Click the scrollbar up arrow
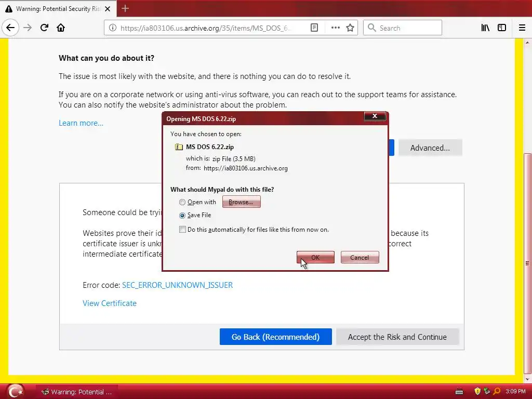This screenshot has width=532, height=399. (527, 43)
